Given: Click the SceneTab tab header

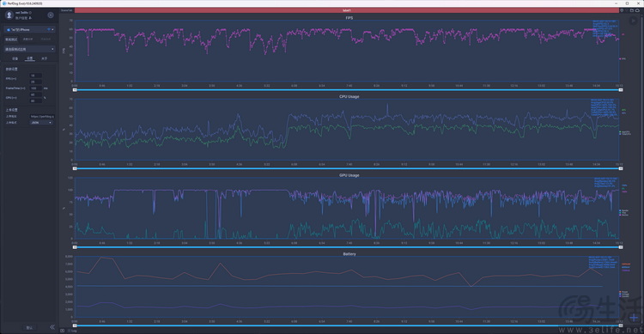Looking at the screenshot, I should tap(67, 10).
